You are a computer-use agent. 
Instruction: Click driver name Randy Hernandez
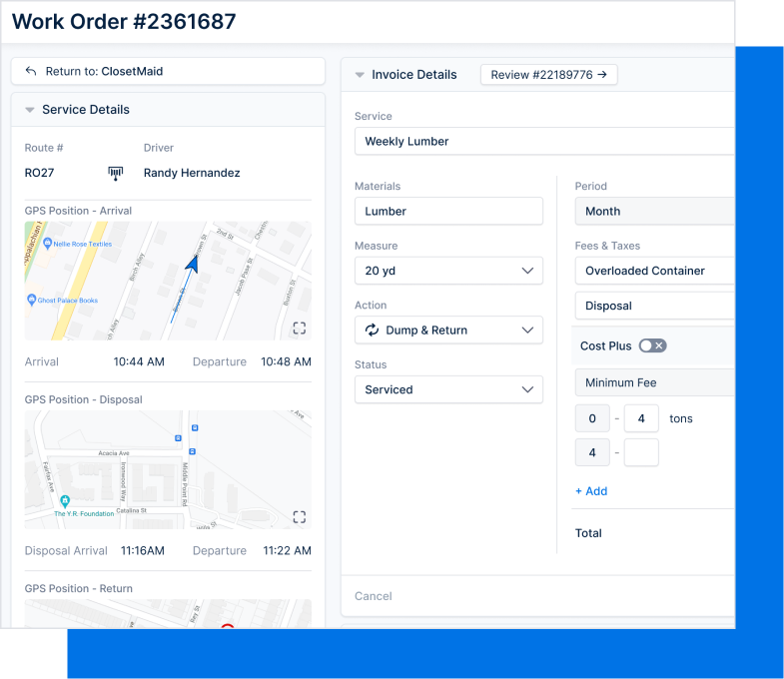pos(192,173)
